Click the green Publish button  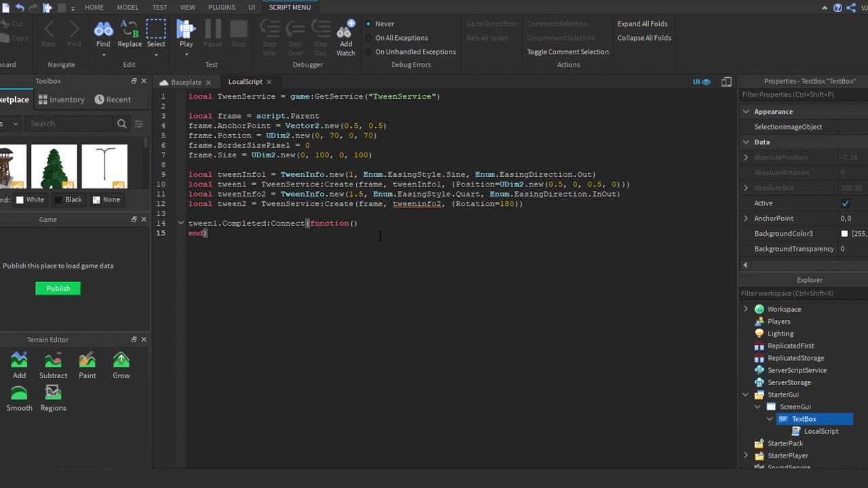(x=58, y=289)
